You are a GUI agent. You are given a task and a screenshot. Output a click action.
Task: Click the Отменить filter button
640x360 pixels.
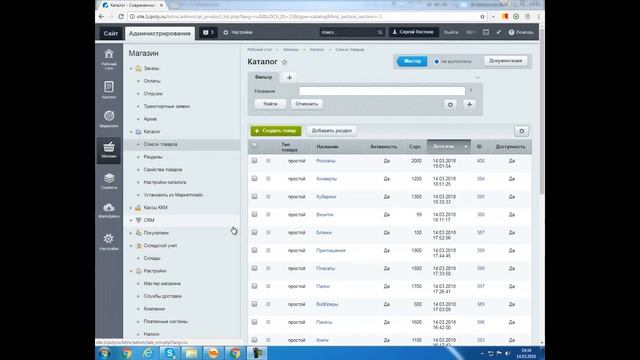[307, 104]
